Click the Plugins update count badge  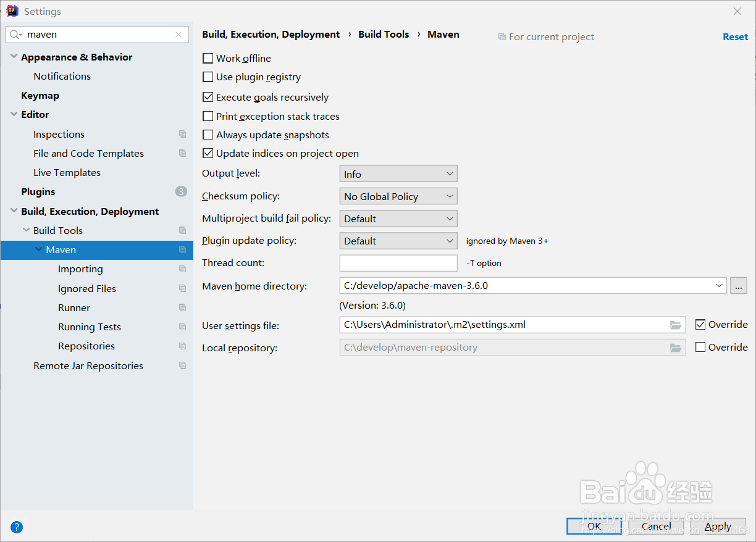[x=181, y=191]
